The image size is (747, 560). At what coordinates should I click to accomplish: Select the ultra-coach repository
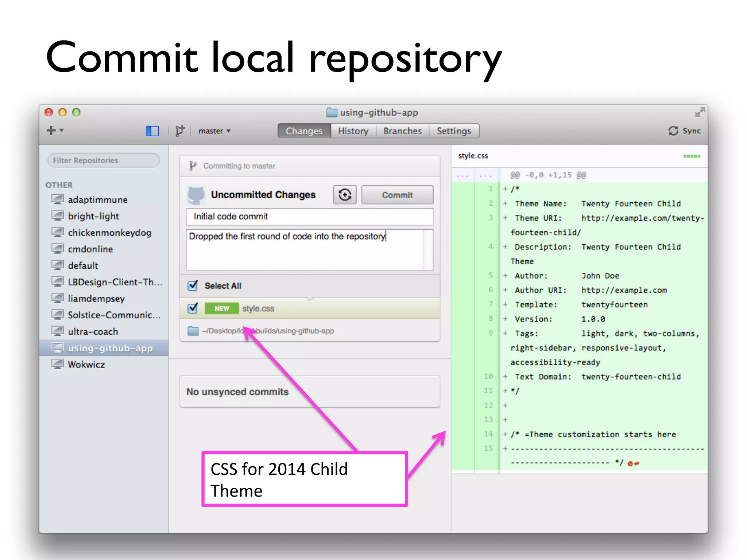[x=104, y=331]
